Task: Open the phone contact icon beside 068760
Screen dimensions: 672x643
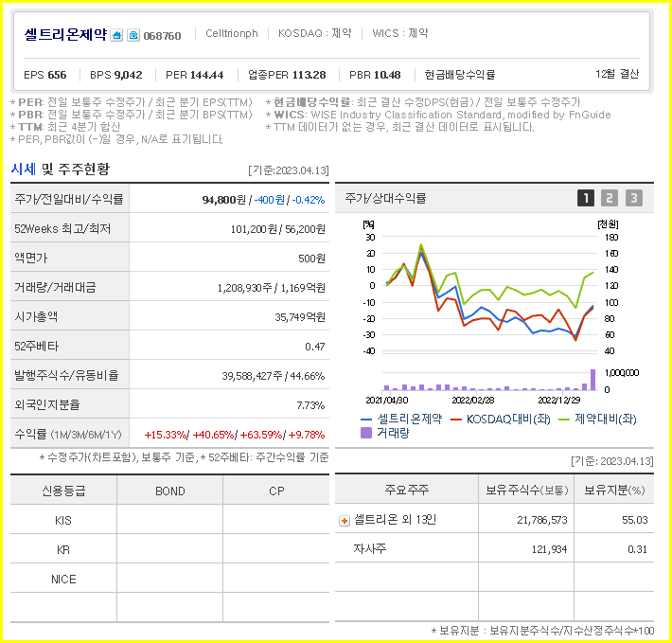Action: click(133, 35)
